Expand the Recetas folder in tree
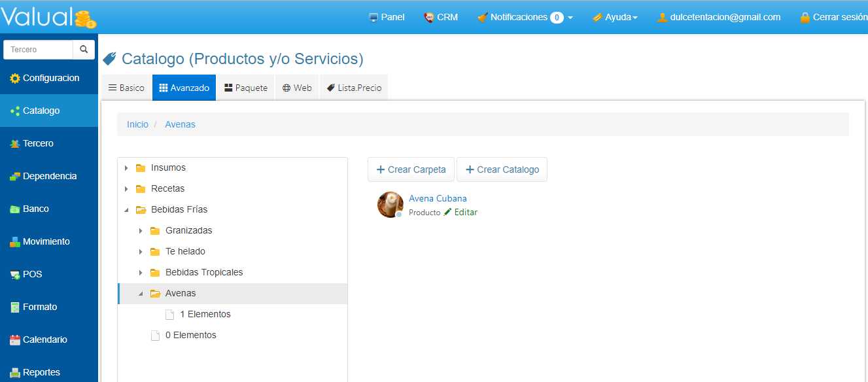This screenshot has height=382, width=868. [126, 189]
